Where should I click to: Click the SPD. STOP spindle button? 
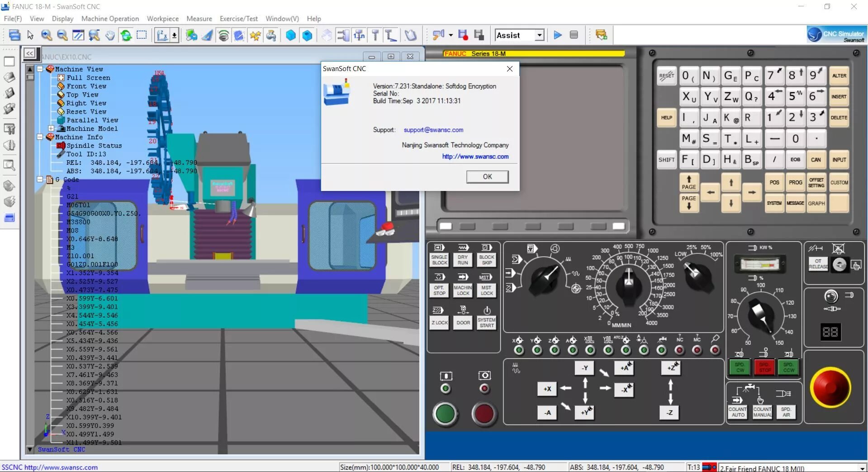[764, 367]
